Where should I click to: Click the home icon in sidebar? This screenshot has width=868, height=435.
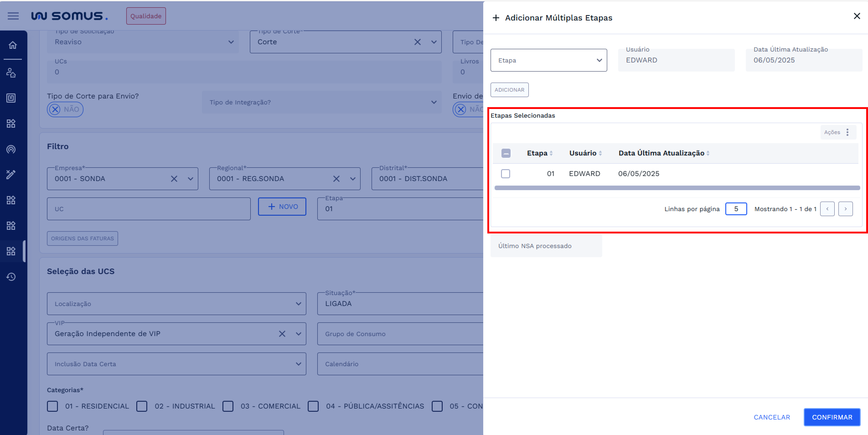[13, 45]
